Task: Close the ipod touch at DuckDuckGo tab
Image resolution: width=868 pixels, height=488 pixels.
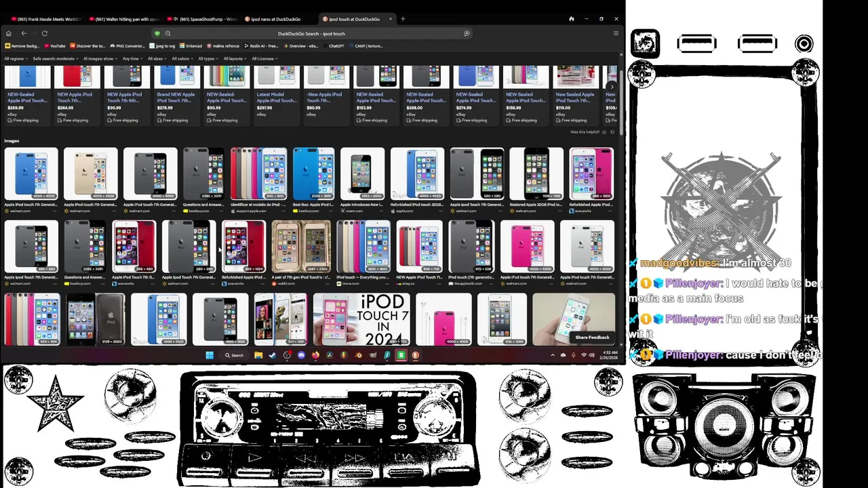Action: 392,19
